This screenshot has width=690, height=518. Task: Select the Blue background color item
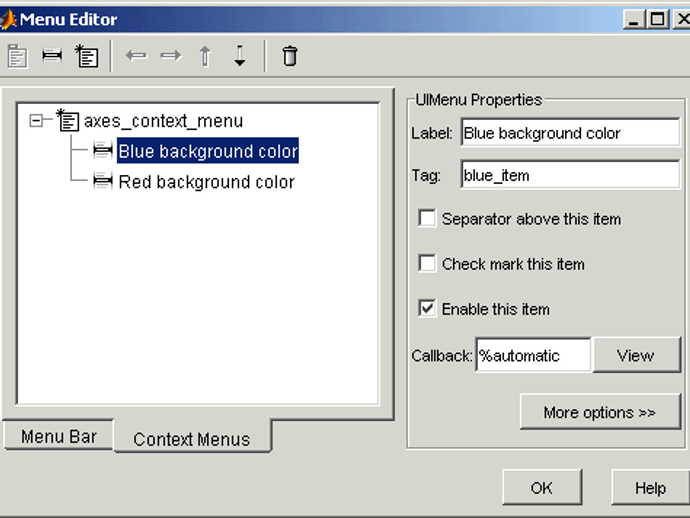208,151
